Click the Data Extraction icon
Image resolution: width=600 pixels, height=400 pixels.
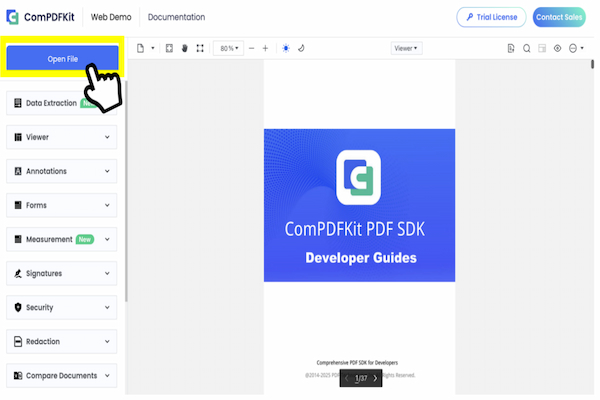(18, 103)
